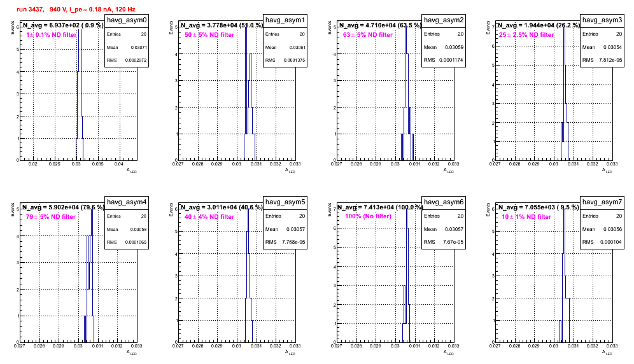Select the havg_asym6 stats box title
634x364 pixels.
444,202
